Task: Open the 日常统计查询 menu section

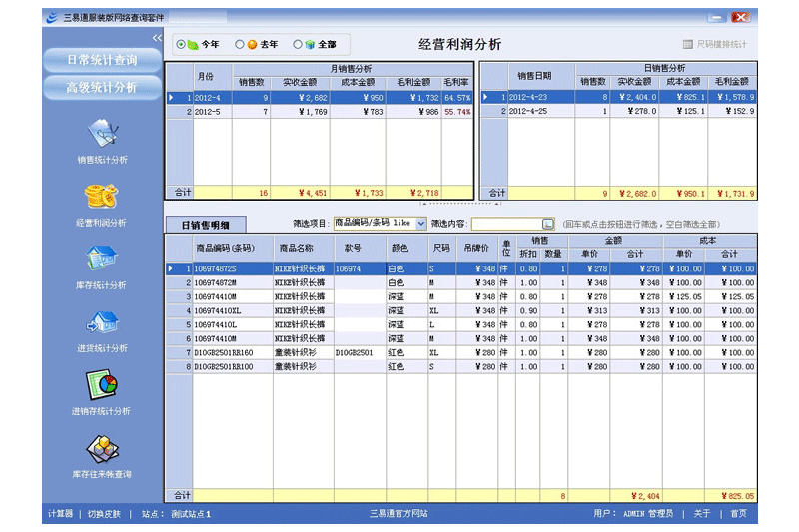Action: tap(102, 60)
